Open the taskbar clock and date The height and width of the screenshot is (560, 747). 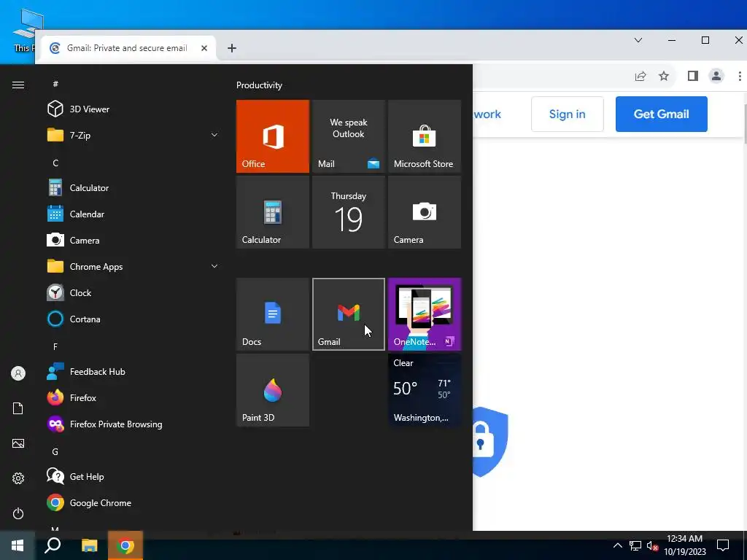coord(684,545)
